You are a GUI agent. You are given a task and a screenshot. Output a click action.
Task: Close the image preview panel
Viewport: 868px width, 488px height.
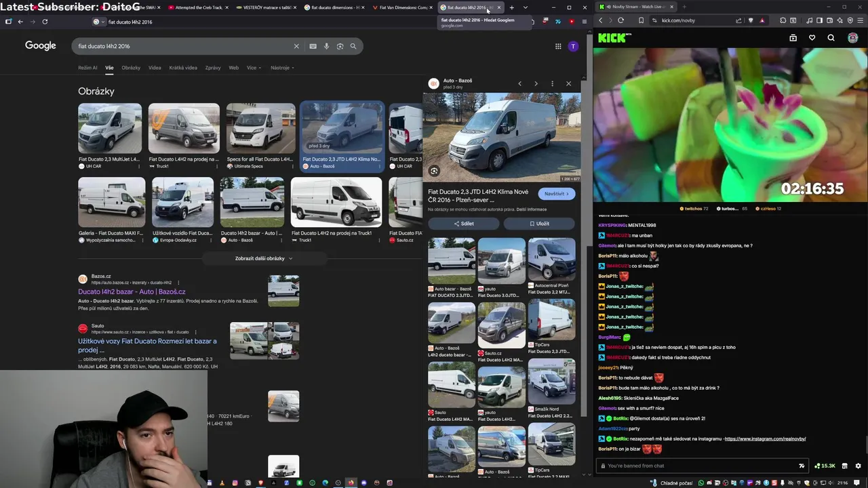click(x=568, y=83)
